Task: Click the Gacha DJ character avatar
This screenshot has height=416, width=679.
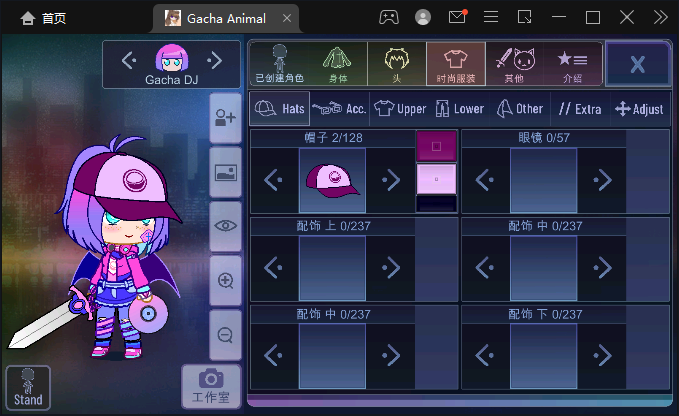Action: coord(172,58)
